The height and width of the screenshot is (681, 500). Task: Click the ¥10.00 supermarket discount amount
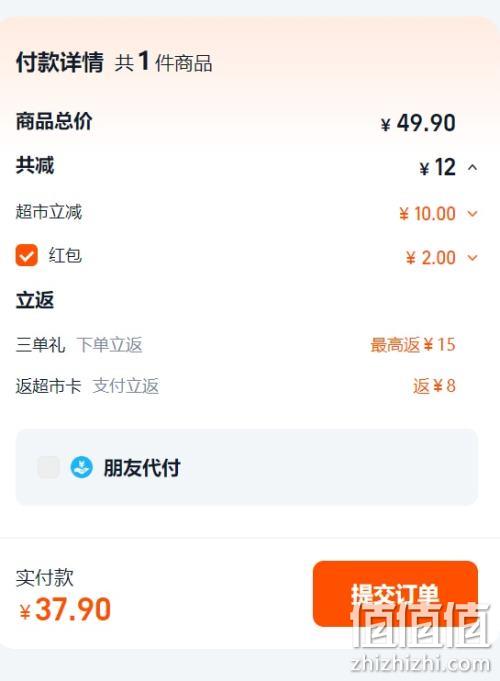point(427,214)
